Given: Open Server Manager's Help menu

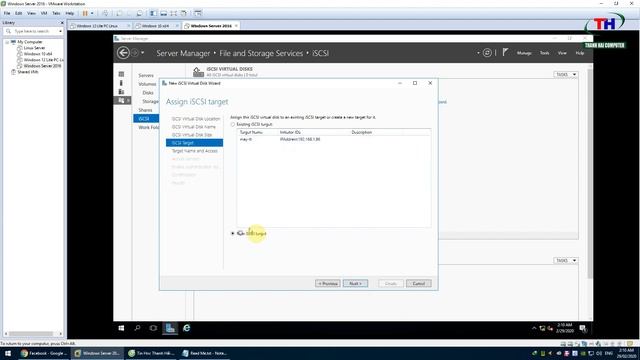Looking at the screenshot, I should [x=580, y=53].
